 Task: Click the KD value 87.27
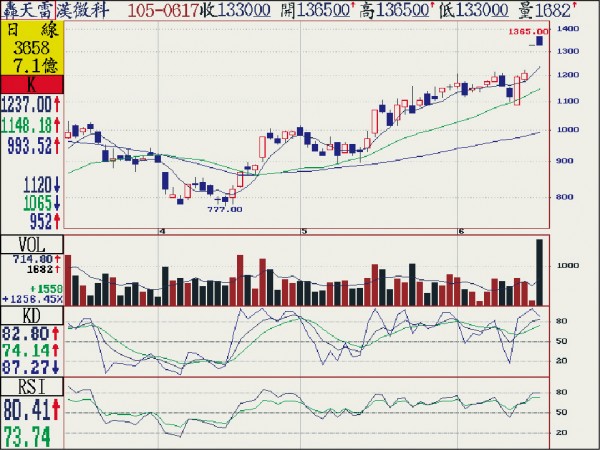point(31,367)
